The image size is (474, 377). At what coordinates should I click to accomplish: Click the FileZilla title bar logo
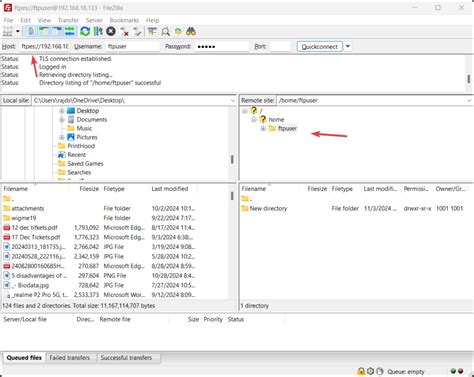click(x=7, y=7)
